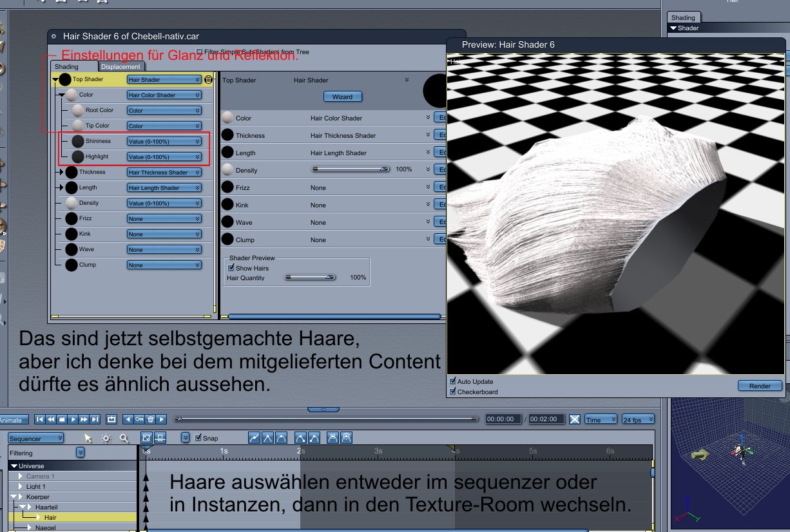Image resolution: width=790 pixels, height=532 pixels.
Task: Toggle Auto Update checkbox
Action: 452,381
